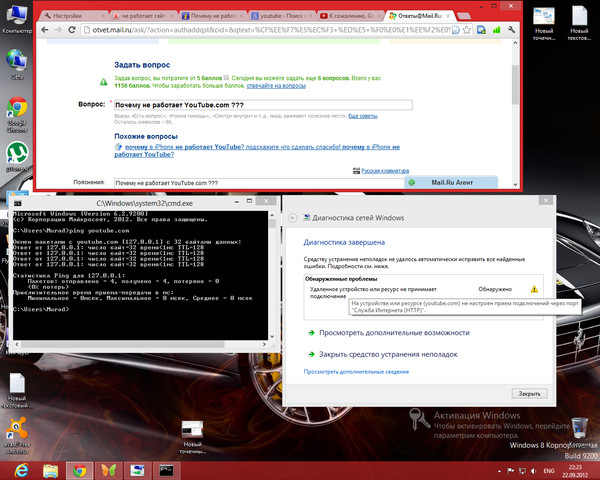Click back arrow in network diagnostics window

(293, 218)
